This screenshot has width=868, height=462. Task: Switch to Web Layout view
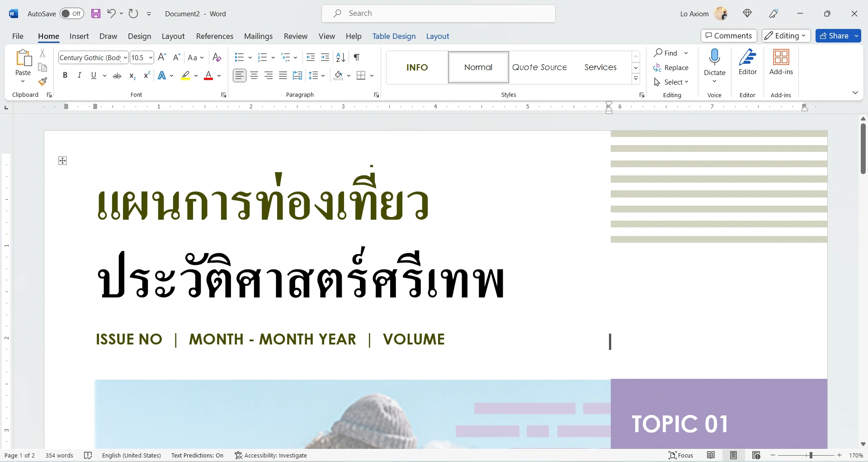point(756,455)
